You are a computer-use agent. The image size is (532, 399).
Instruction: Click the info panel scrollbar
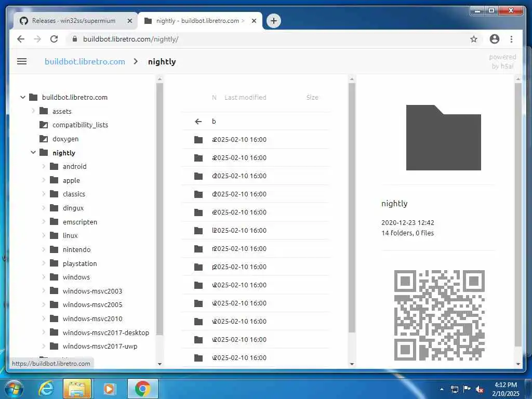coord(518,214)
